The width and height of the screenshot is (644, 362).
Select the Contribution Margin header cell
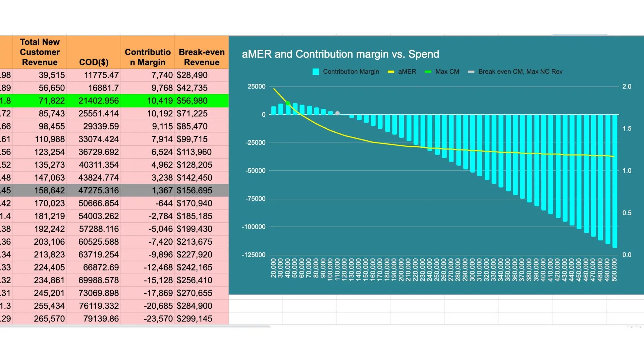(x=148, y=57)
